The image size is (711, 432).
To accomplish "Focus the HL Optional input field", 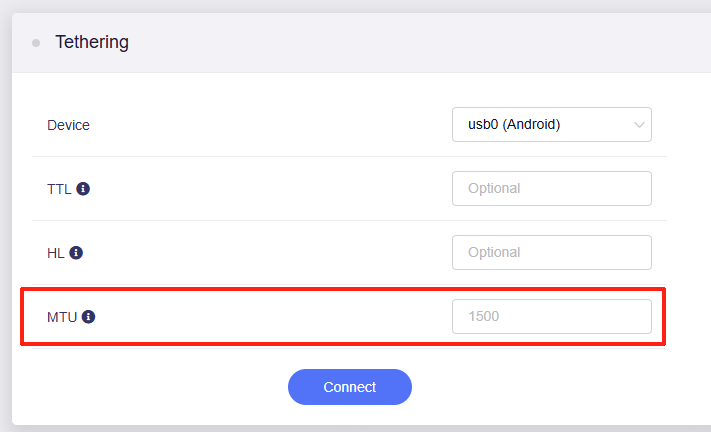I will click(x=551, y=252).
